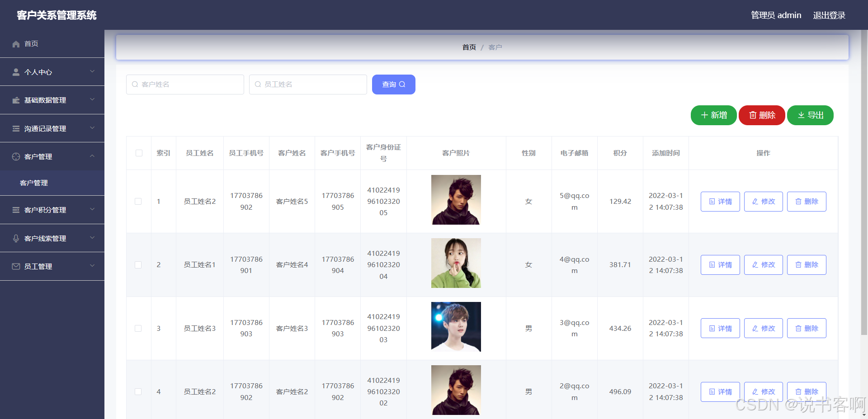Click the globe icon for 客户管理

[x=16, y=156]
